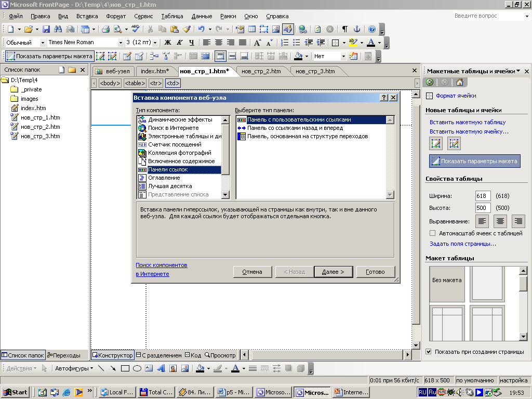Click the anchor bookmark icon
532x399 pixels.
tap(357, 29)
